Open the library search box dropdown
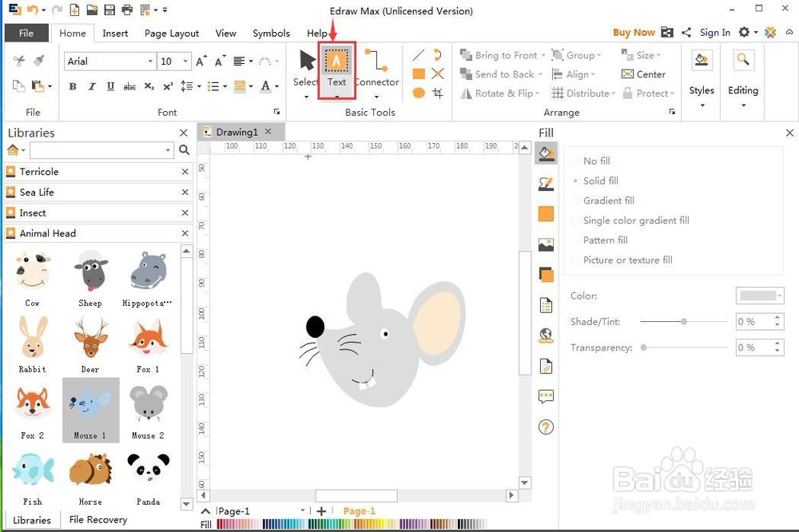Image resolution: width=799 pixels, height=532 pixels. click(x=168, y=150)
